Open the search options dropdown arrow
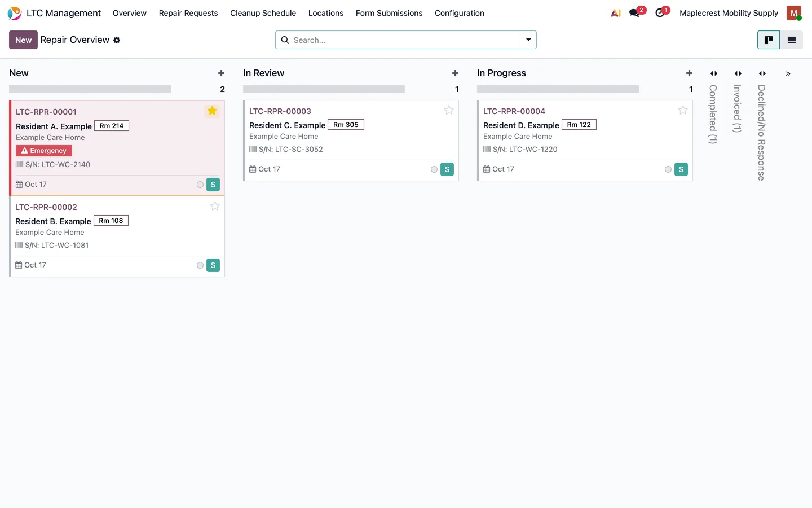 pyautogui.click(x=528, y=40)
